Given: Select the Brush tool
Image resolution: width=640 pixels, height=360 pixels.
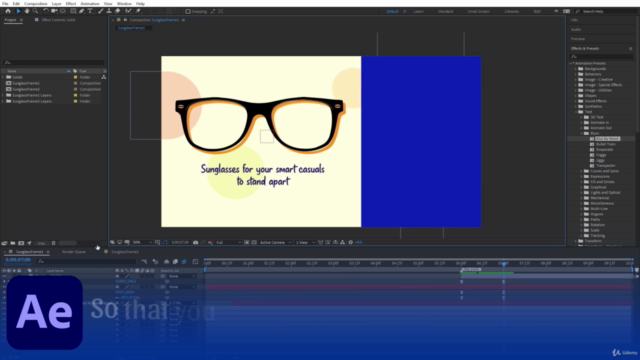Looking at the screenshot, I should [x=100, y=11].
